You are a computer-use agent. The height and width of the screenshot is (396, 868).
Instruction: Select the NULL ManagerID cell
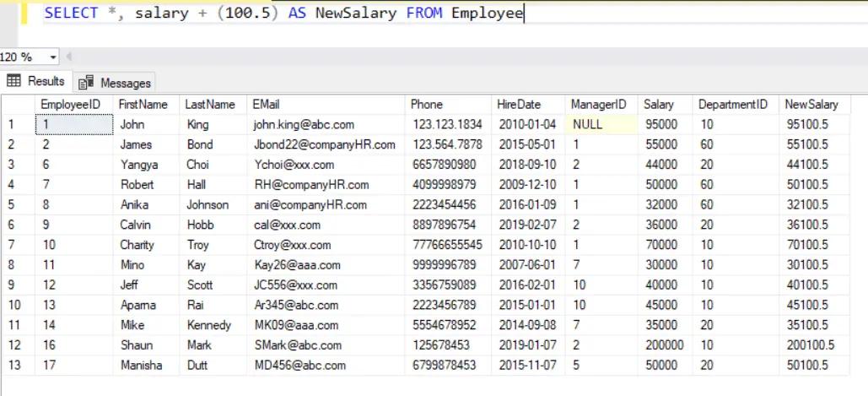588,124
